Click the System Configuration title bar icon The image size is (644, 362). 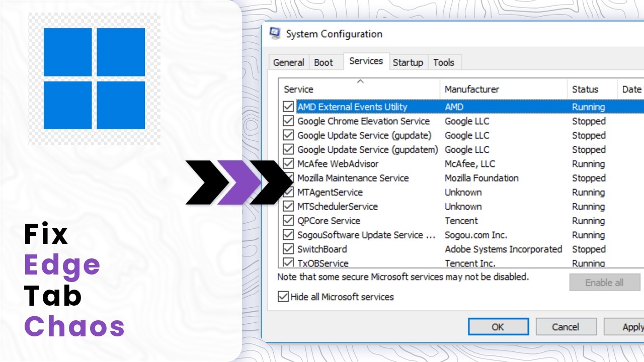coord(275,34)
